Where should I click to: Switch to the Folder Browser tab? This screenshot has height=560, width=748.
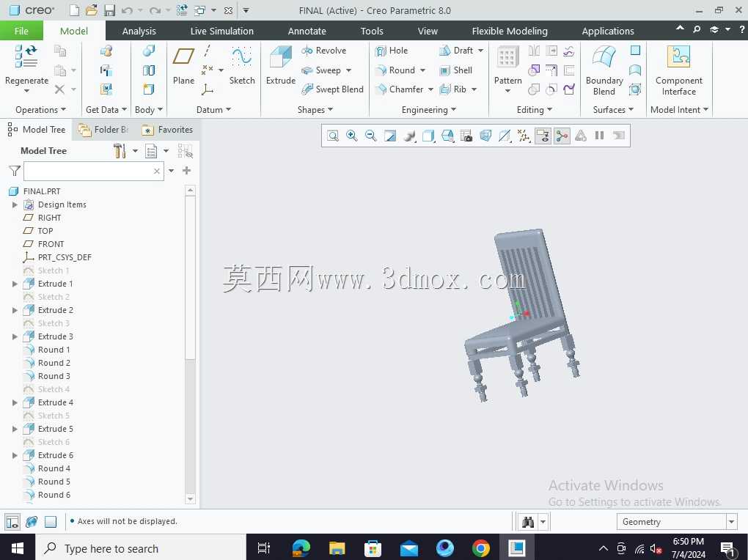103,130
